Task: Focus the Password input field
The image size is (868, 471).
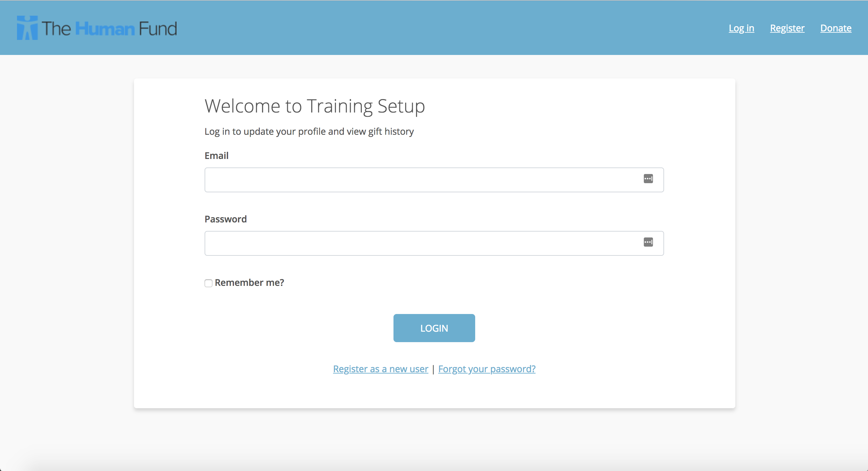Action: pos(434,243)
